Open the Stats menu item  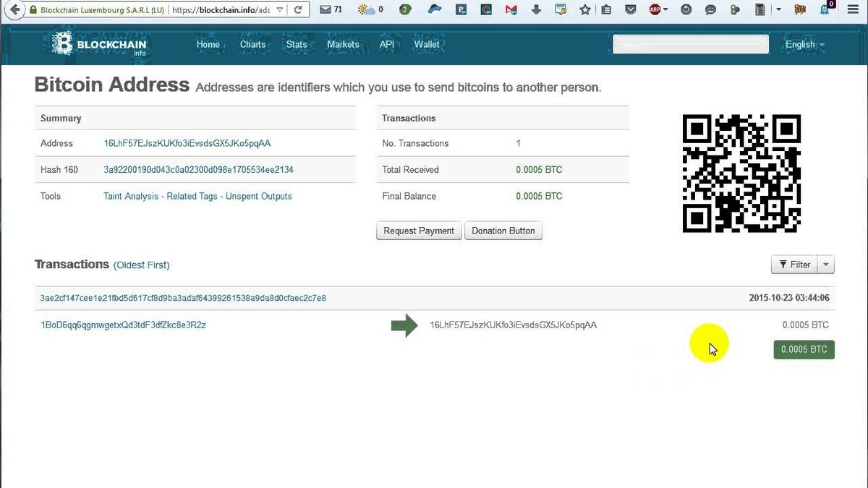point(297,44)
